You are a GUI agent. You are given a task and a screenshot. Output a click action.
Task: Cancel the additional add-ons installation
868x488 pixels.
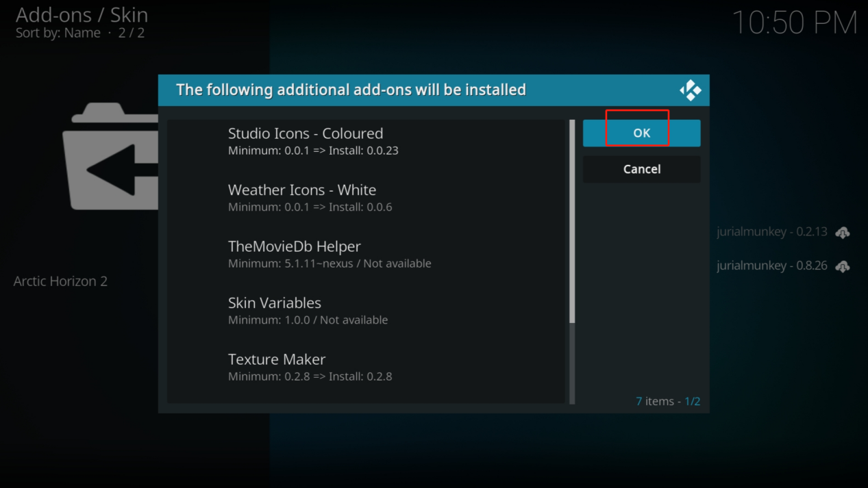click(x=641, y=169)
